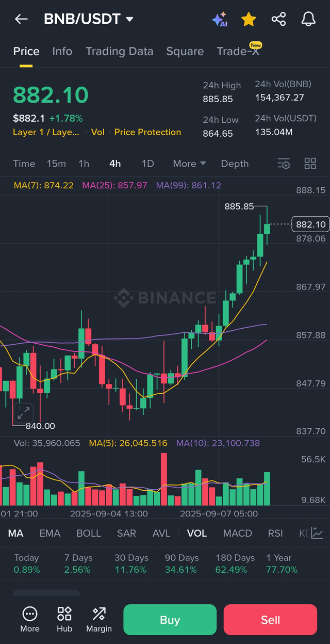Toggle the BOLL indicator

[x=88, y=533]
